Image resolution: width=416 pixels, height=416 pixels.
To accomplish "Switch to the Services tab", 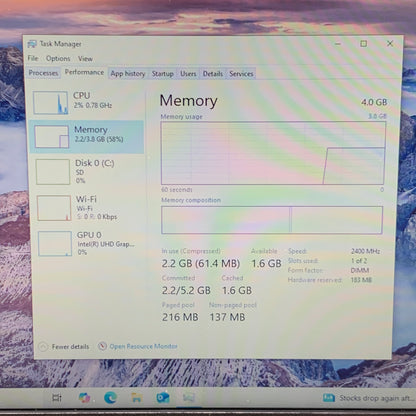I will (x=241, y=74).
